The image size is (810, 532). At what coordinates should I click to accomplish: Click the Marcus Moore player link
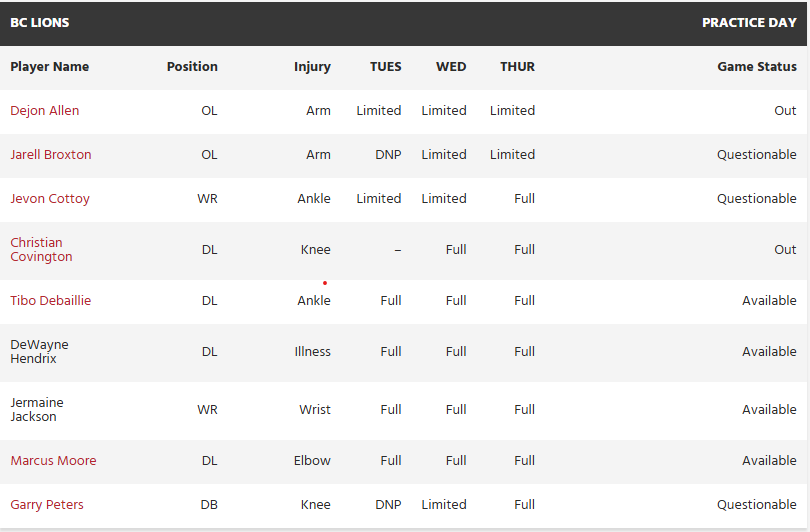click(x=53, y=461)
